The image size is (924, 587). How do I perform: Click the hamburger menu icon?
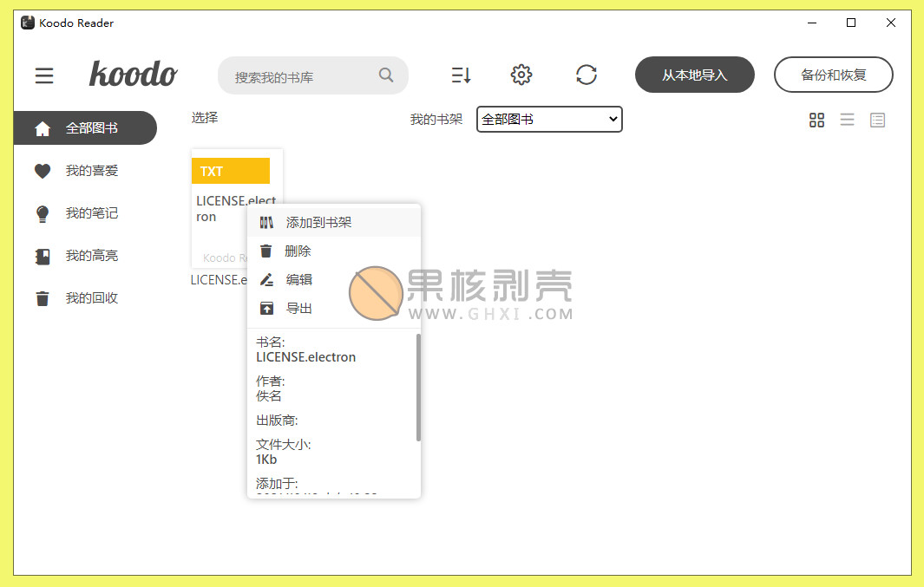click(x=44, y=76)
